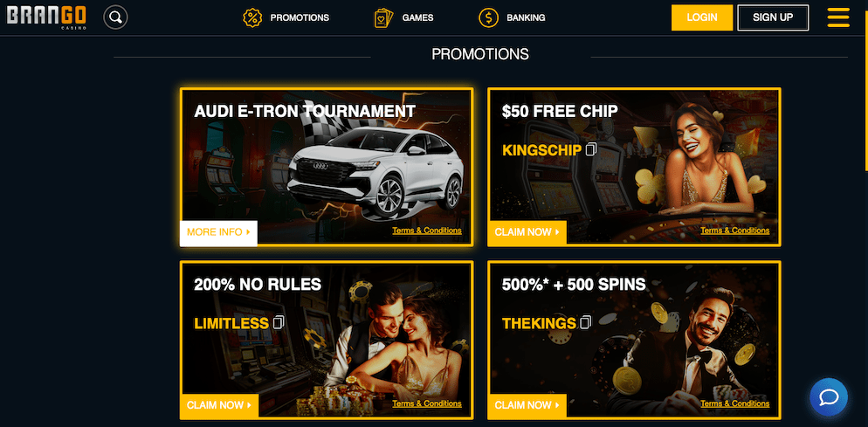Go to the Brango Casino logo home

click(46, 17)
